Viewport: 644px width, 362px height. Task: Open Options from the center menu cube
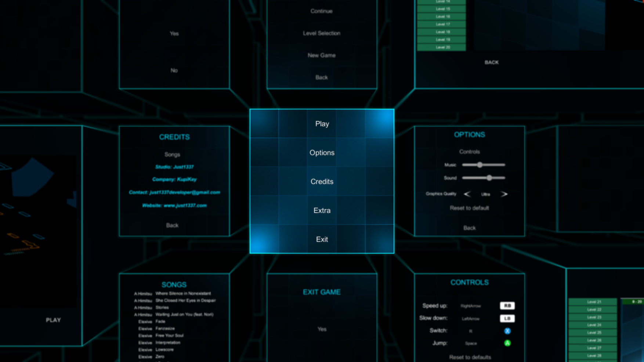point(322,152)
